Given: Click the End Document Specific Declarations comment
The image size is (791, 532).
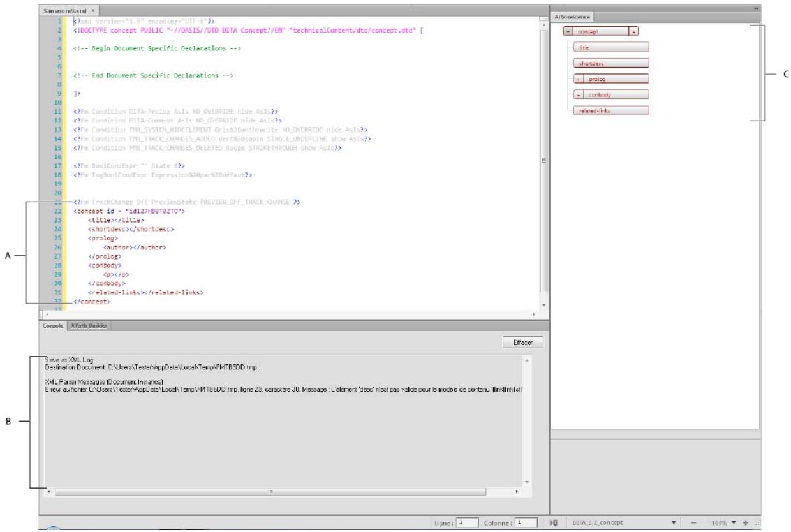Looking at the screenshot, I should (153, 75).
